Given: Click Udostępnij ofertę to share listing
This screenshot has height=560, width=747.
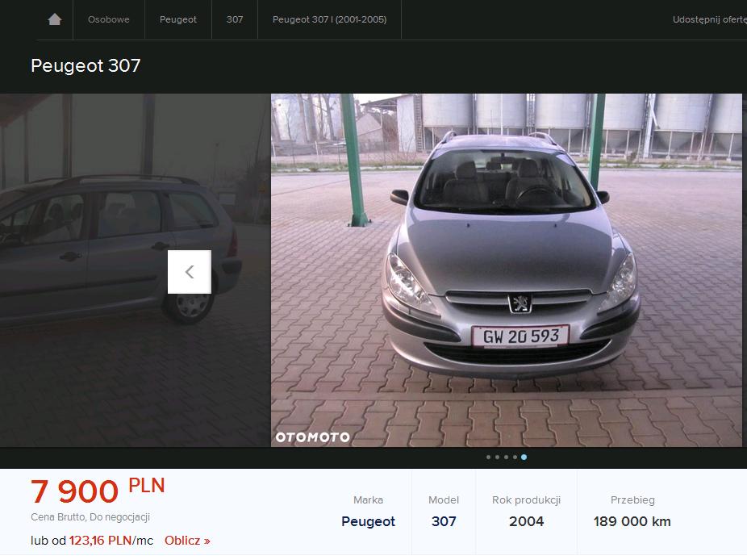Looking at the screenshot, I should [x=709, y=19].
